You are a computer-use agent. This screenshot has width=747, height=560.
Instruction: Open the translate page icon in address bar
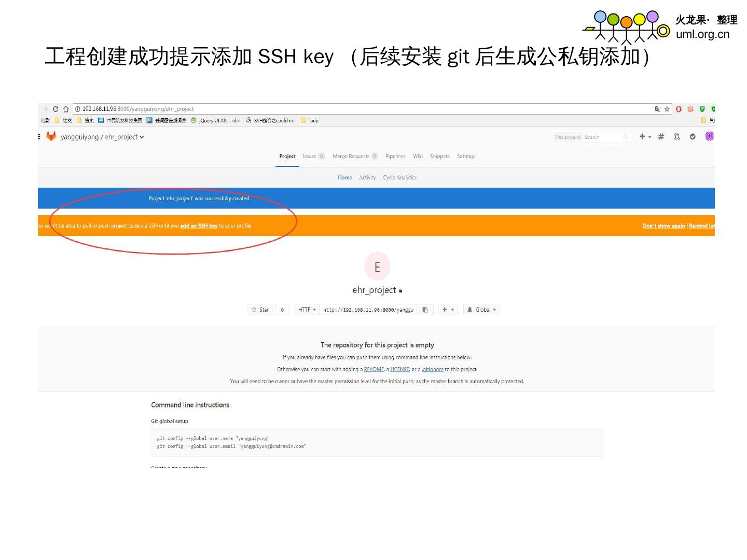point(658,109)
